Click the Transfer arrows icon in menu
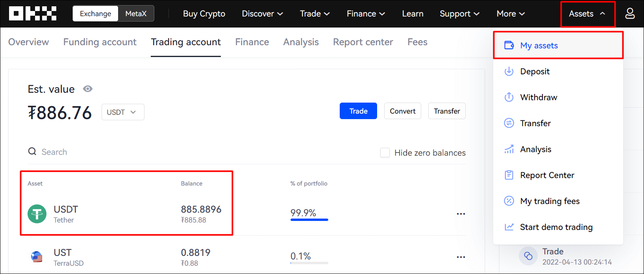Image resolution: width=644 pixels, height=274 pixels. [x=509, y=123]
